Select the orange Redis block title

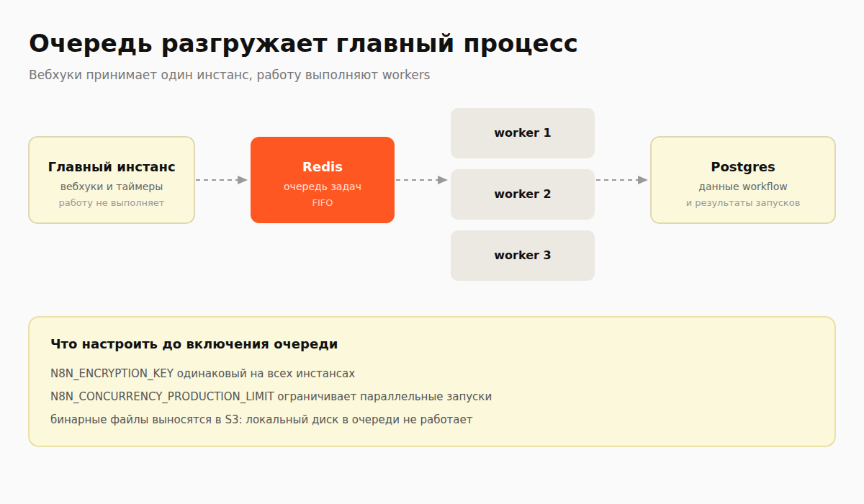pyautogui.click(x=323, y=167)
